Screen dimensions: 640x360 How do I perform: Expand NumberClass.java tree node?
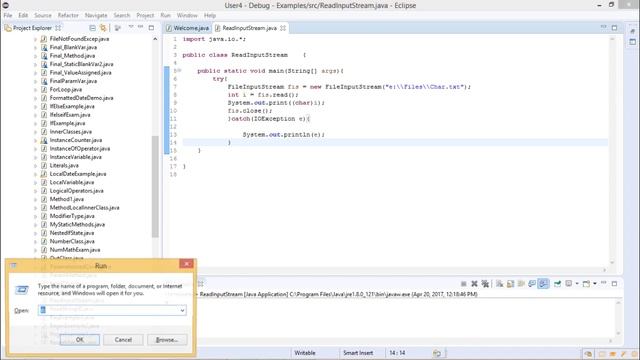coord(36,242)
